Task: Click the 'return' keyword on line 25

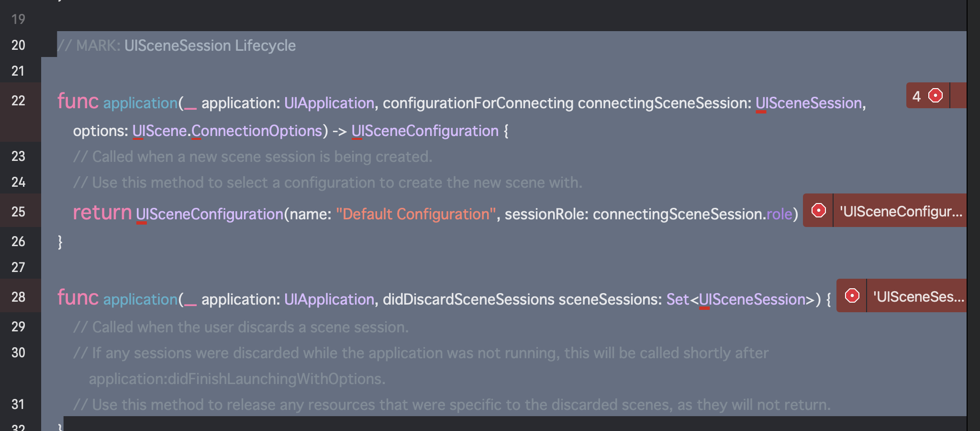Action: tap(102, 213)
